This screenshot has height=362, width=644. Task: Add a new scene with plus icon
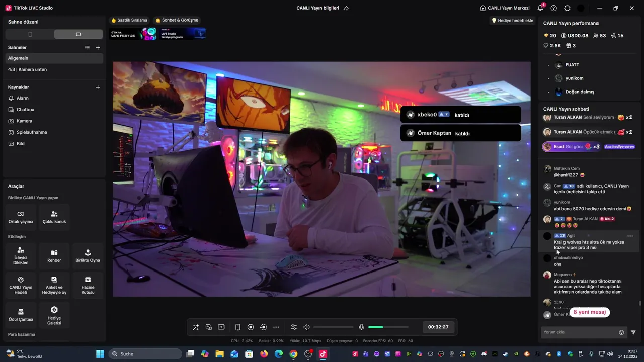tap(98, 47)
